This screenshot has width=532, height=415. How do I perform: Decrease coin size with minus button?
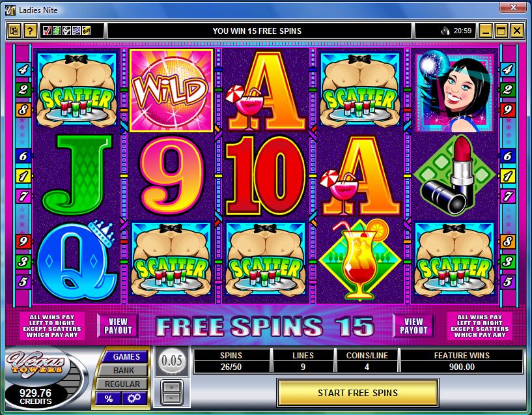(x=172, y=397)
